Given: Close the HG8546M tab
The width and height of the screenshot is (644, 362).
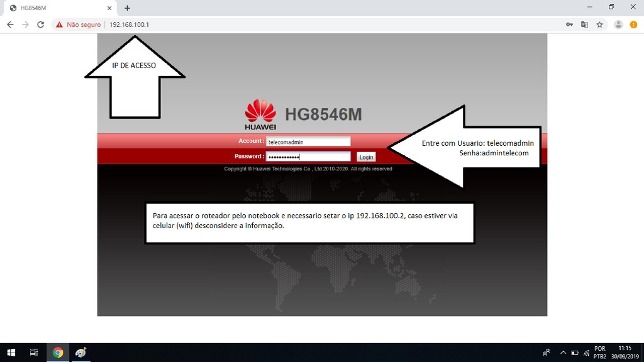Looking at the screenshot, I should click(109, 8).
